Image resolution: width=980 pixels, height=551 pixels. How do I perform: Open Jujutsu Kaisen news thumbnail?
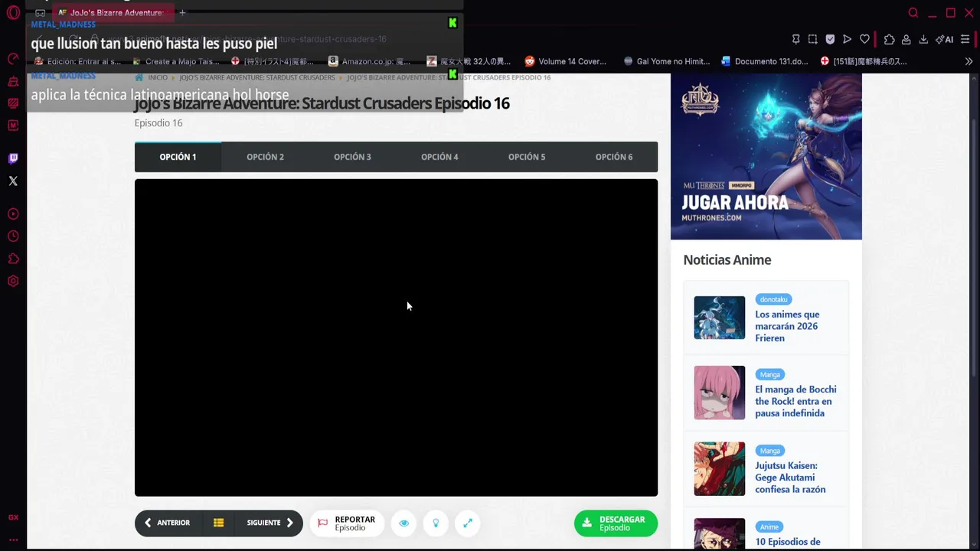pos(719,468)
